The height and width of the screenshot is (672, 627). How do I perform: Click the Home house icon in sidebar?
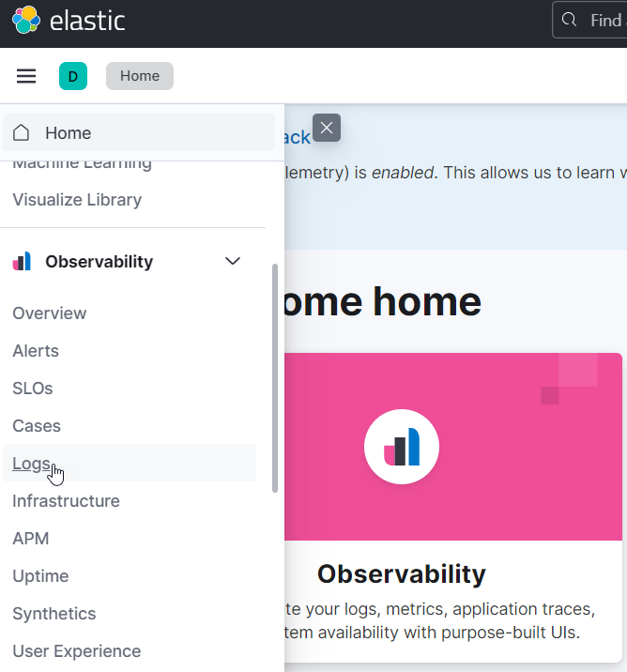22,133
